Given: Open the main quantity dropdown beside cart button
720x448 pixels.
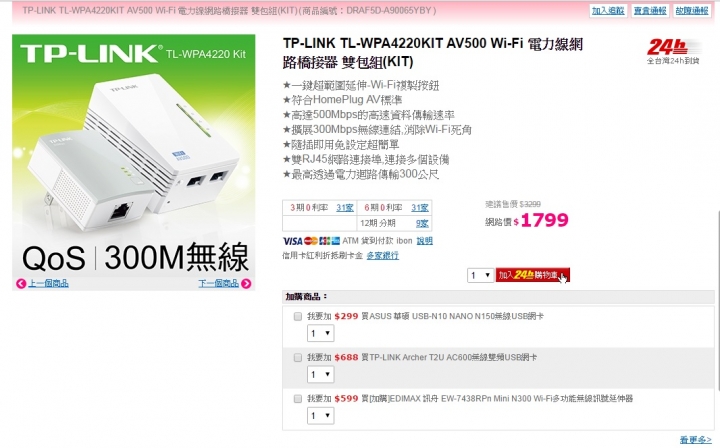Looking at the screenshot, I should [x=480, y=275].
